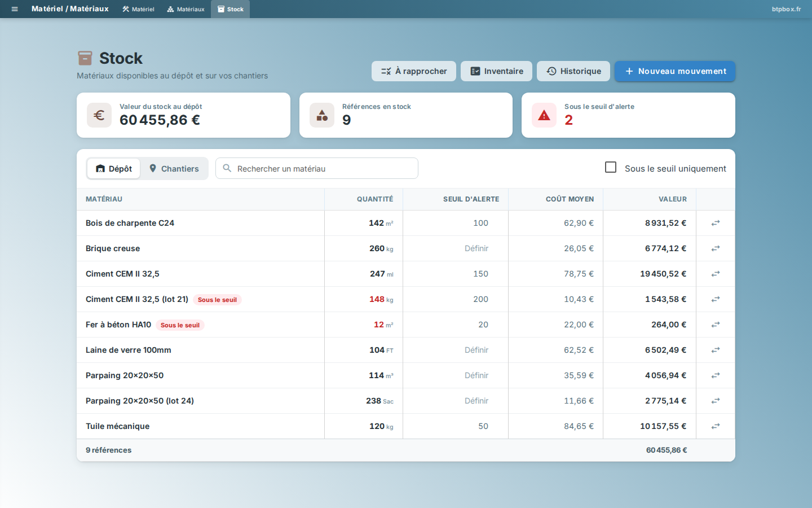
Task: Define alert threshold for Brique creuse
Action: coord(476,248)
